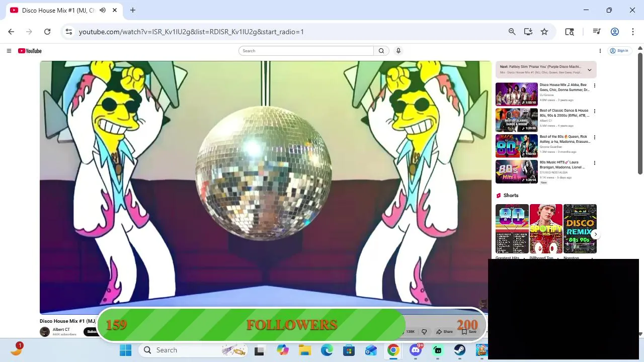
Task: Focus the YouTube search input field
Action: (306, 51)
